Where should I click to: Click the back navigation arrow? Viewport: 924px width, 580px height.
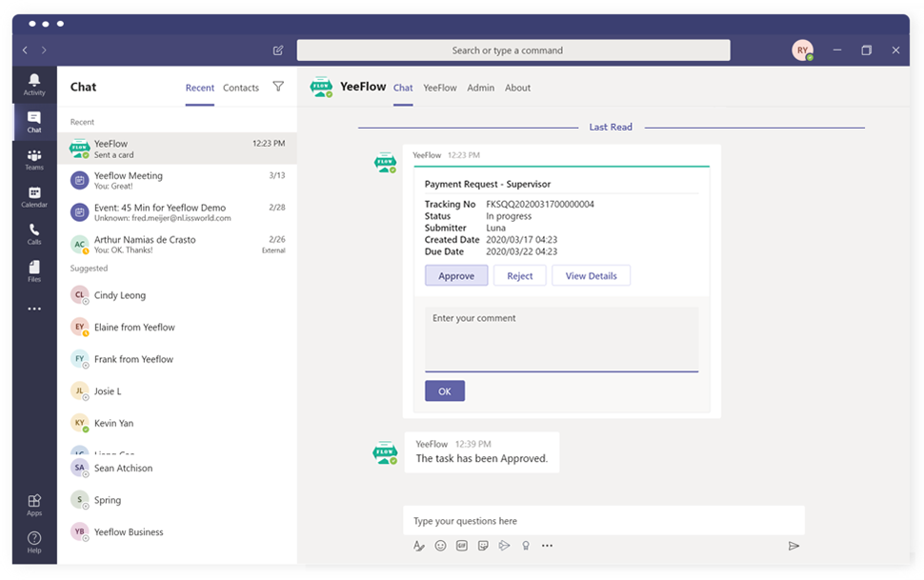point(25,50)
